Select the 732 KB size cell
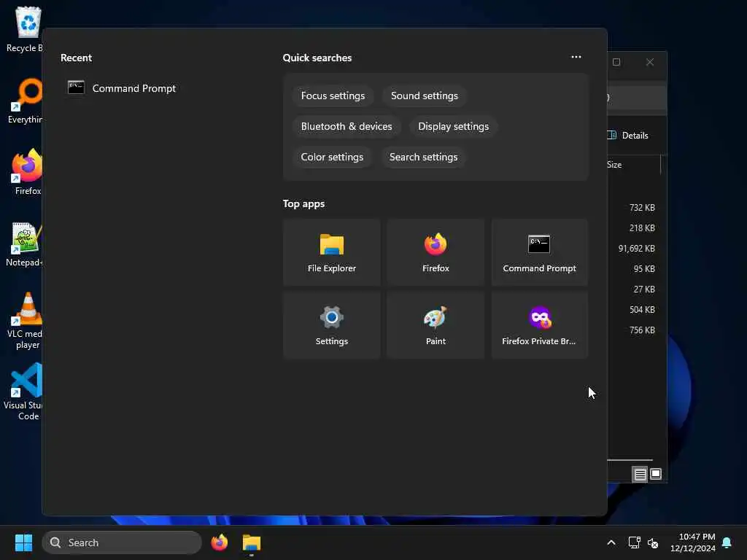Viewport: 747px width, 560px height. coord(642,208)
